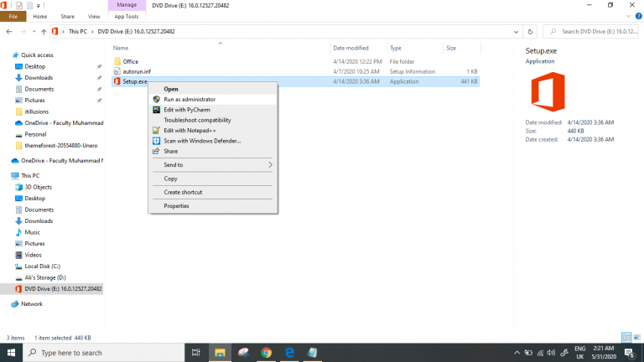The height and width of the screenshot is (362, 644).
Task: Select Quick access in navigation pane
Action: [x=37, y=55]
